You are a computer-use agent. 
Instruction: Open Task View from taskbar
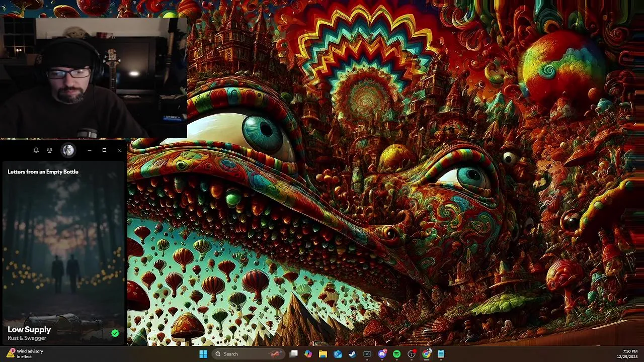(x=294, y=354)
